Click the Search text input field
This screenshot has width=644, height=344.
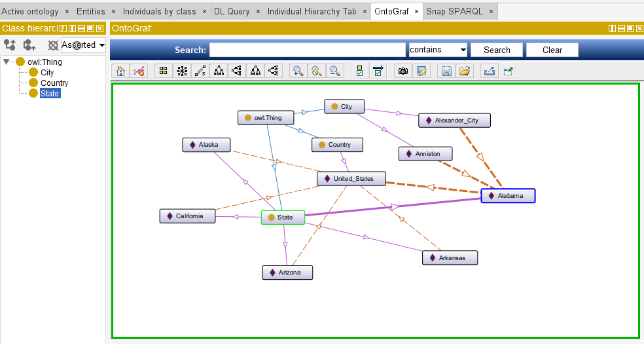(308, 50)
